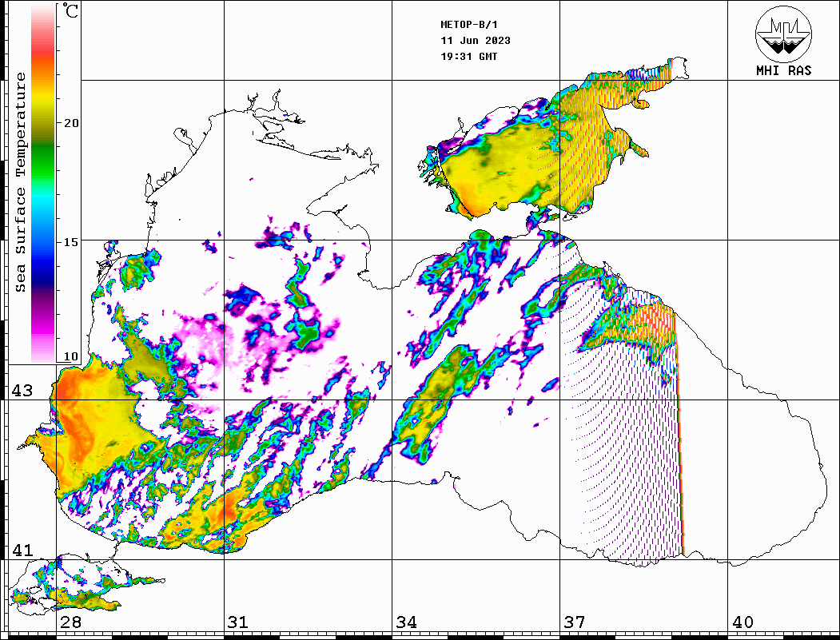The width and height of the screenshot is (840, 640).
Task: Click longitude label '34'
Action: (406, 622)
